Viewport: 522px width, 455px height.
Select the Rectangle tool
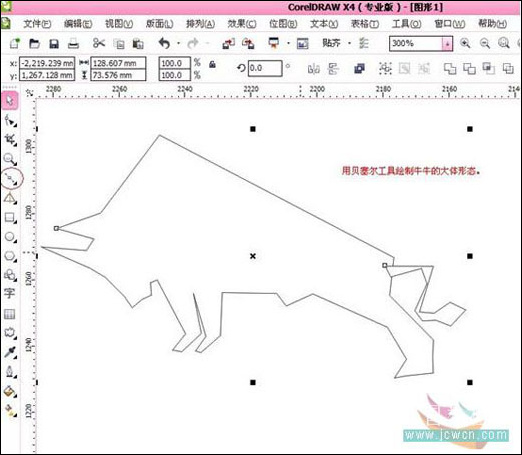coord(10,218)
